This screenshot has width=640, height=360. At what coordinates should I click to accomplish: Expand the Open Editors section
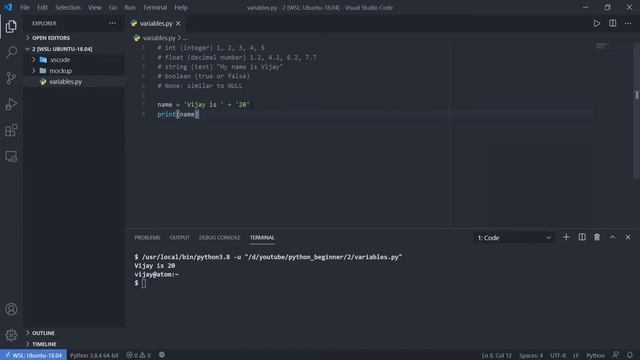click(73, 38)
